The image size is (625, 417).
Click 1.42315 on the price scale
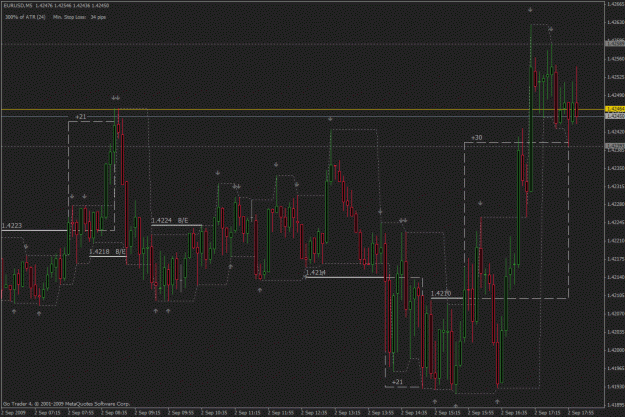tap(616, 186)
